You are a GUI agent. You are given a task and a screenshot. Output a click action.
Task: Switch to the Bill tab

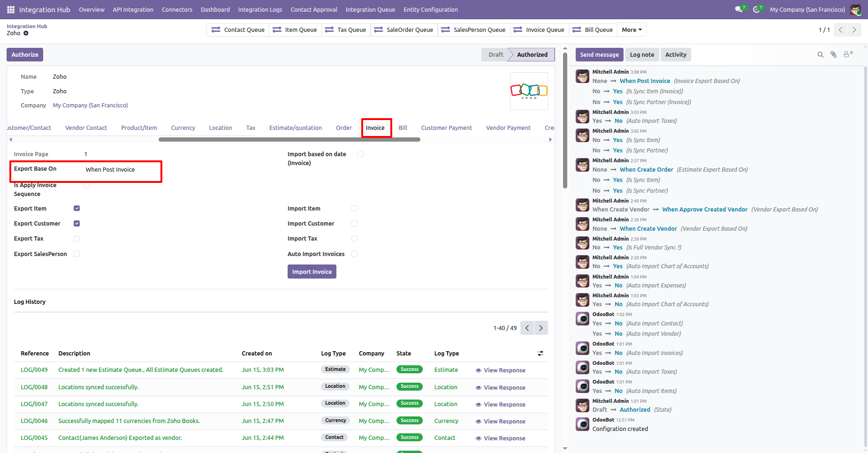pos(403,128)
